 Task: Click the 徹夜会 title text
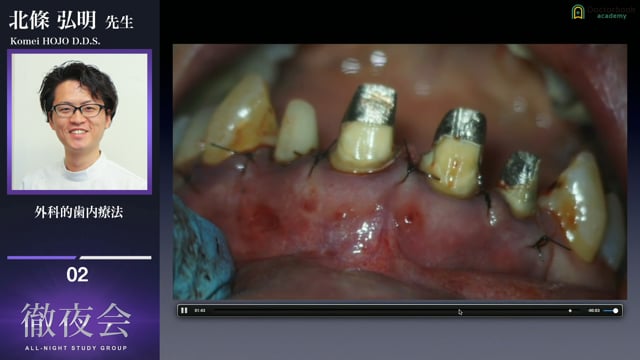76,321
